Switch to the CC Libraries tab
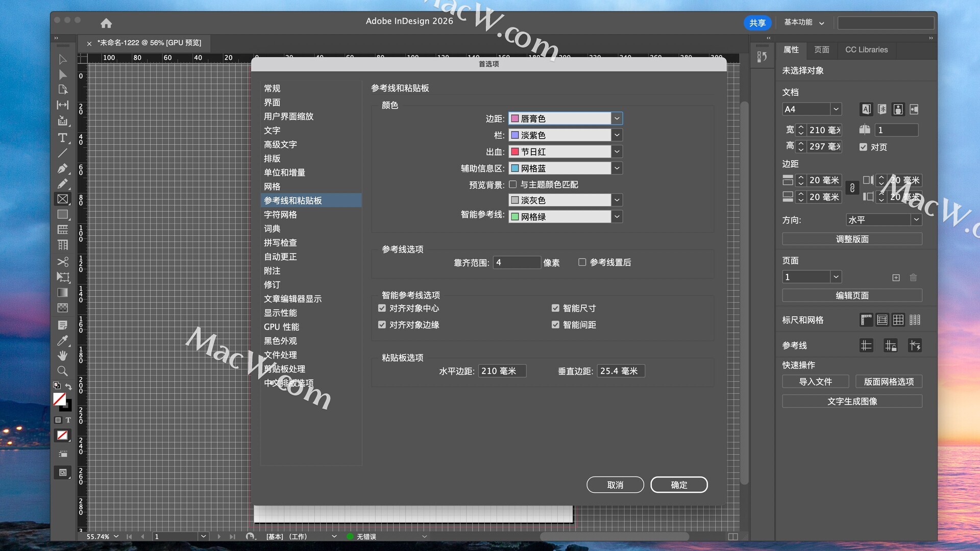Screen dimensions: 980x551 point(866,49)
